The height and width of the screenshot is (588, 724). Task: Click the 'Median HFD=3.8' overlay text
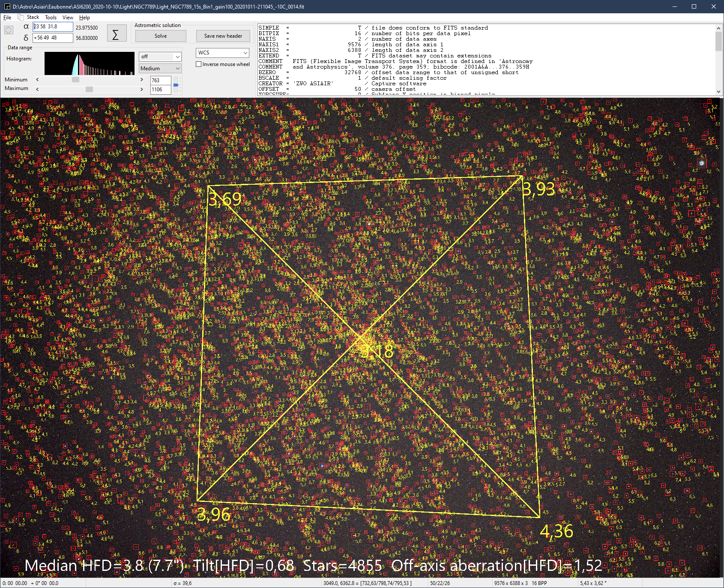[x=84, y=566]
